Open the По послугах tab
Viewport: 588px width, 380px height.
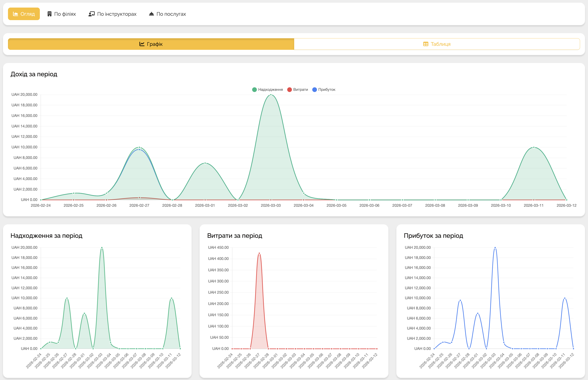tap(171, 14)
